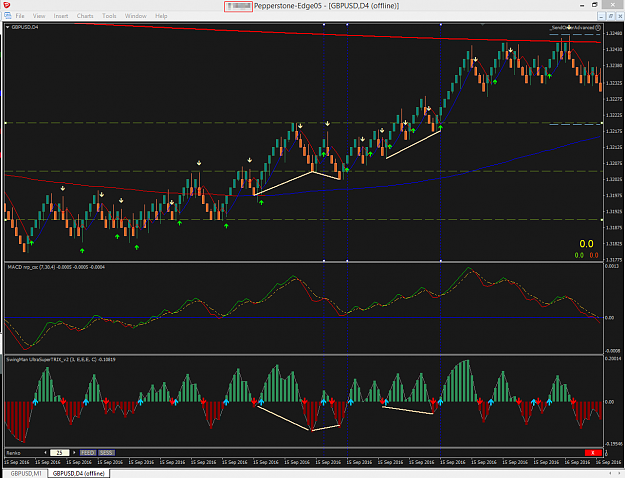Open the View menu
The width and height of the screenshot is (625, 478).
click(x=39, y=16)
